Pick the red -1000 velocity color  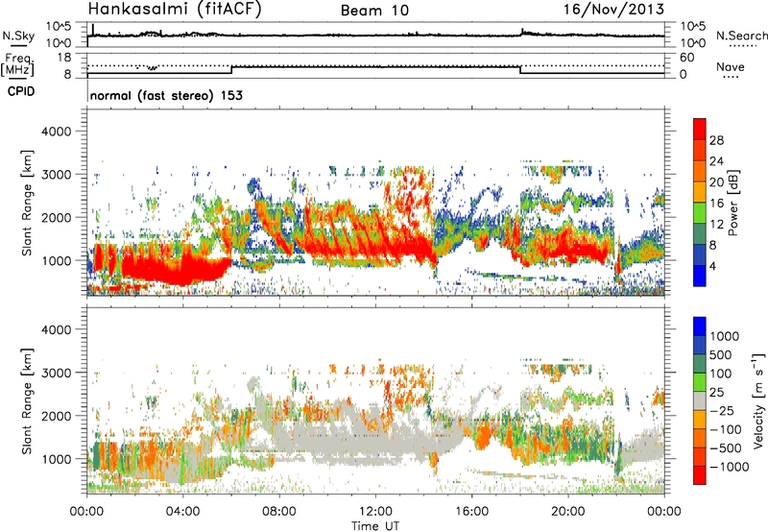(700, 472)
